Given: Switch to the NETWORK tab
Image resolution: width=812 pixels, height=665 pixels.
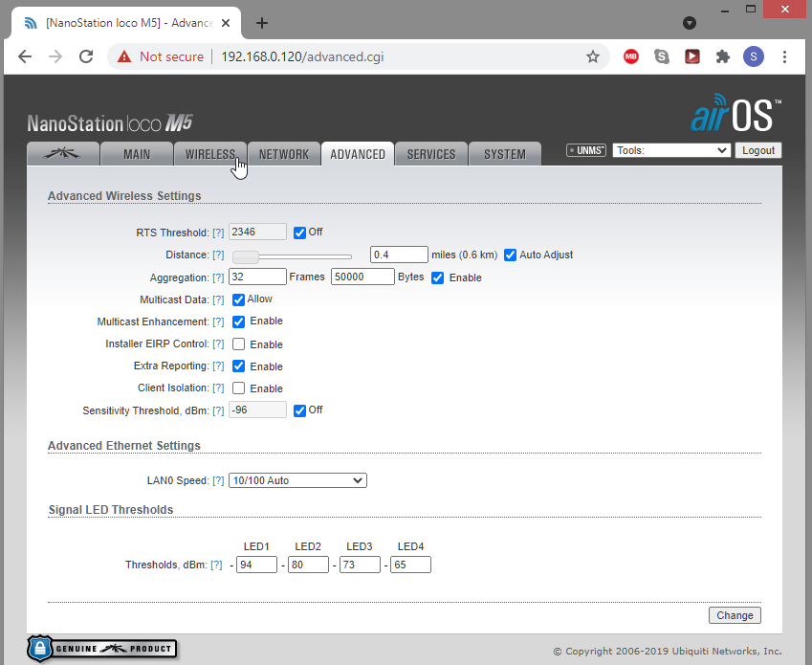Looking at the screenshot, I should (x=284, y=154).
